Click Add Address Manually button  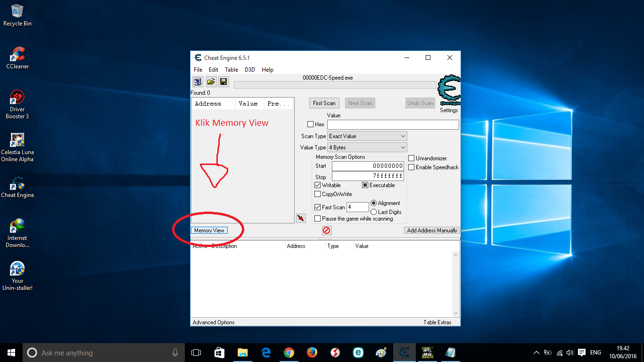click(x=432, y=230)
